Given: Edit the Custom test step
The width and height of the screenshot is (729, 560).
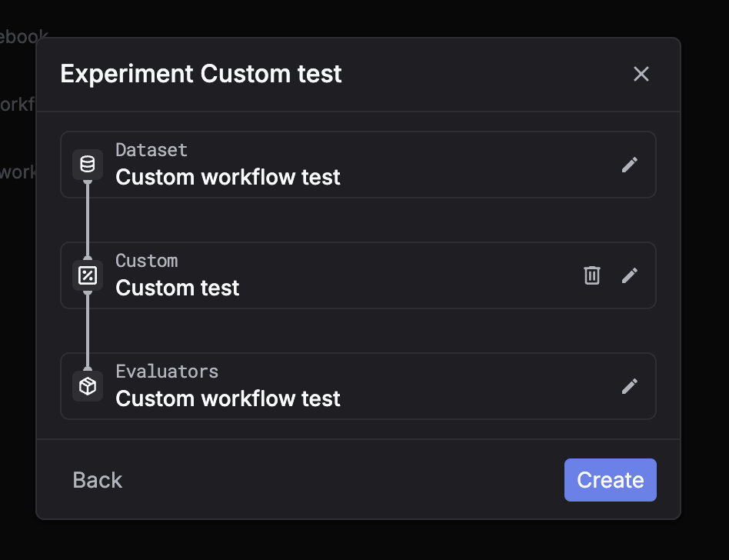Looking at the screenshot, I should pyautogui.click(x=629, y=275).
